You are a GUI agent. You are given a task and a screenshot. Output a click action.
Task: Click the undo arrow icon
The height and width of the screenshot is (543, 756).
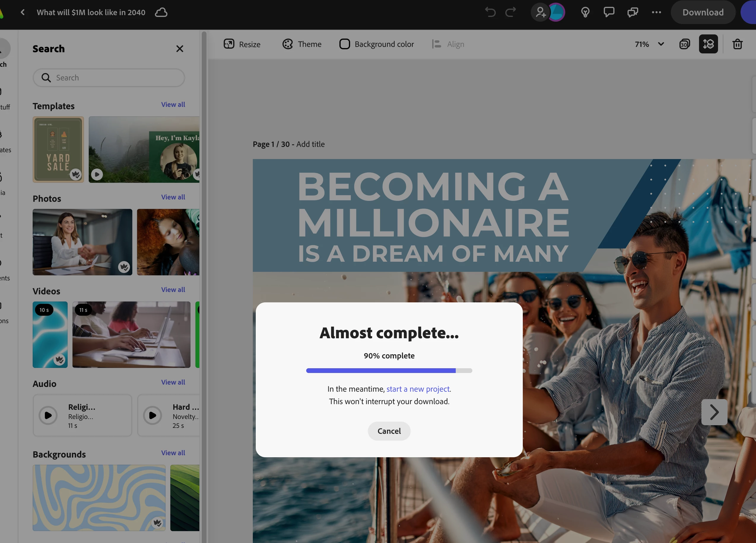490,12
